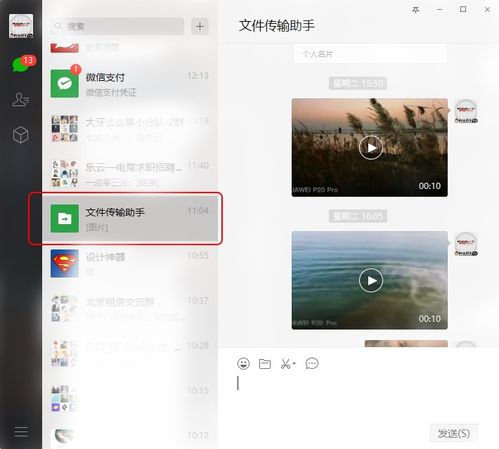This screenshot has width=499, height=449.
Task: Click the message text input area
Action: click(x=358, y=398)
